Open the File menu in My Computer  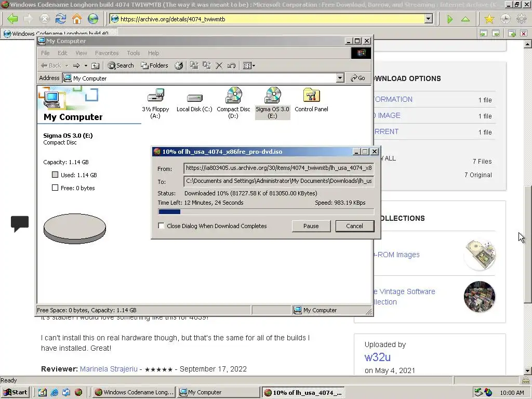coord(45,53)
